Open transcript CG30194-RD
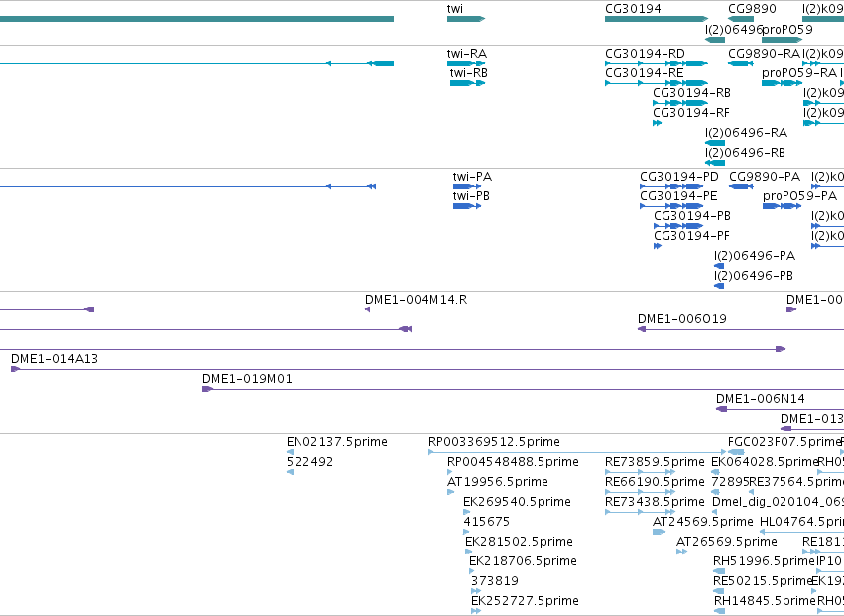This screenshot has height=616, width=844. pos(645,54)
